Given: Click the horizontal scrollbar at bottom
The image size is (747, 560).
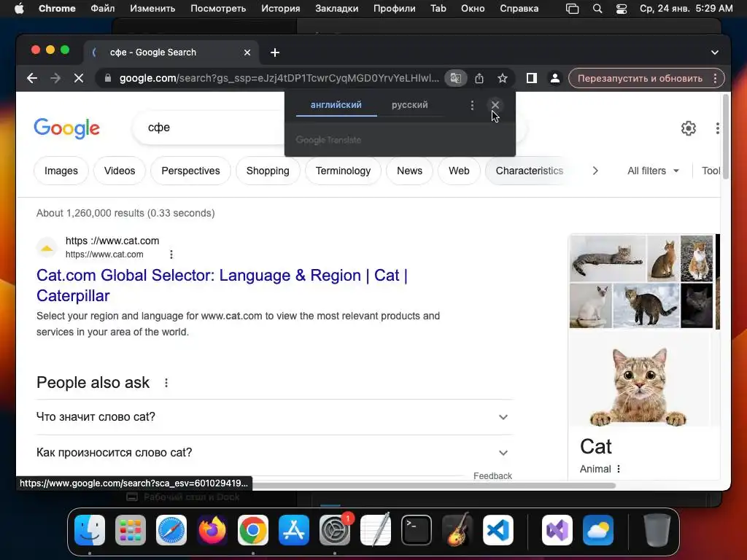Looking at the screenshot, I should (433, 485).
